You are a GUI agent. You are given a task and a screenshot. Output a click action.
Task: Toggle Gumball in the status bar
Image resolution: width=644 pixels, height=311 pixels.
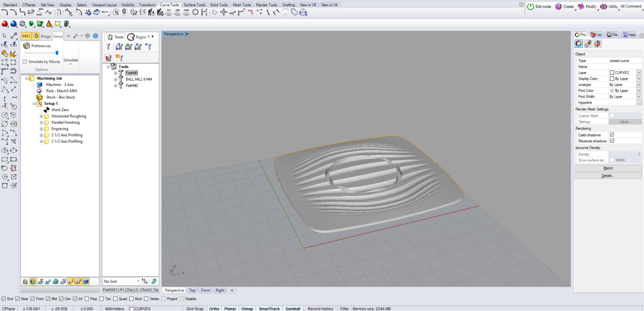click(x=293, y=308)
